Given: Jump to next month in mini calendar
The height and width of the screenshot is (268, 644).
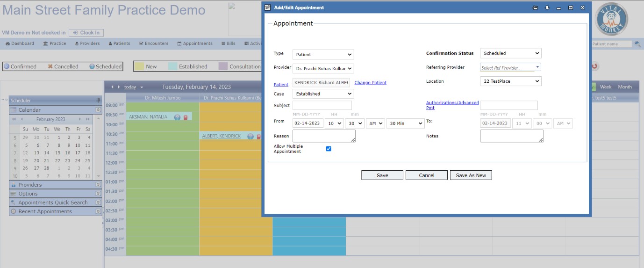Looking at the screenshot, I should [80, 119].
